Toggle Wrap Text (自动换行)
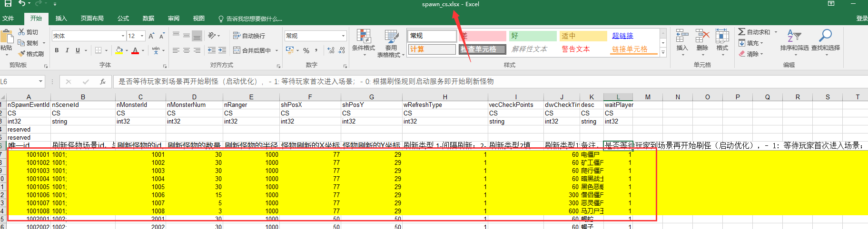 pos(249,36)
